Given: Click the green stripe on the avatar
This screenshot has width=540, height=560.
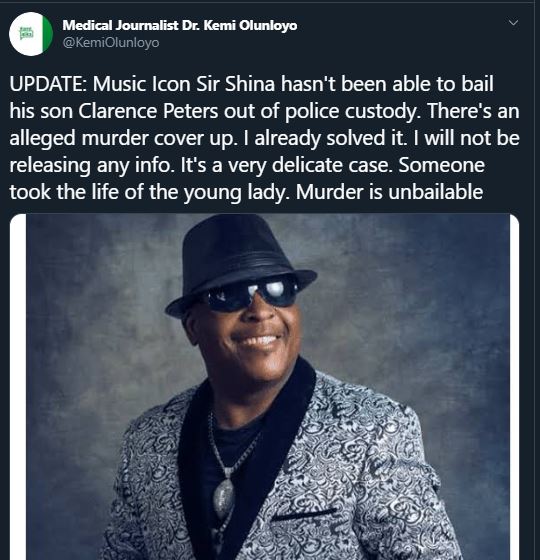Looking at the screenshot, I should tap(48, 34).
